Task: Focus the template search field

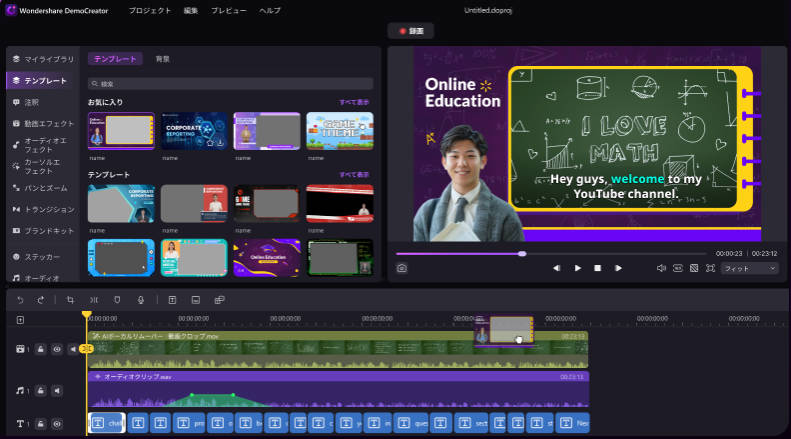Action: click(231, 84)
